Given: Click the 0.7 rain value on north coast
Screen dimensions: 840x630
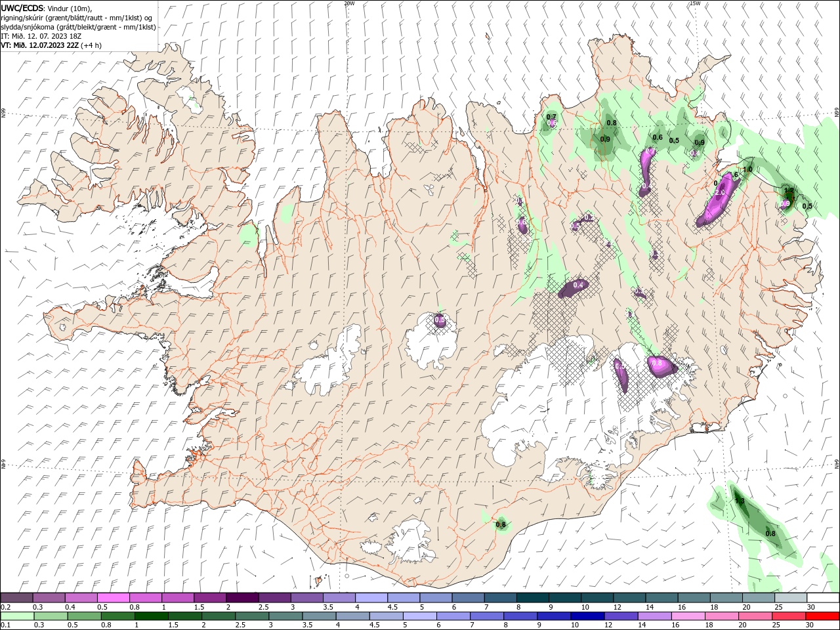Looking at the screenshot, I should point(551,117).
